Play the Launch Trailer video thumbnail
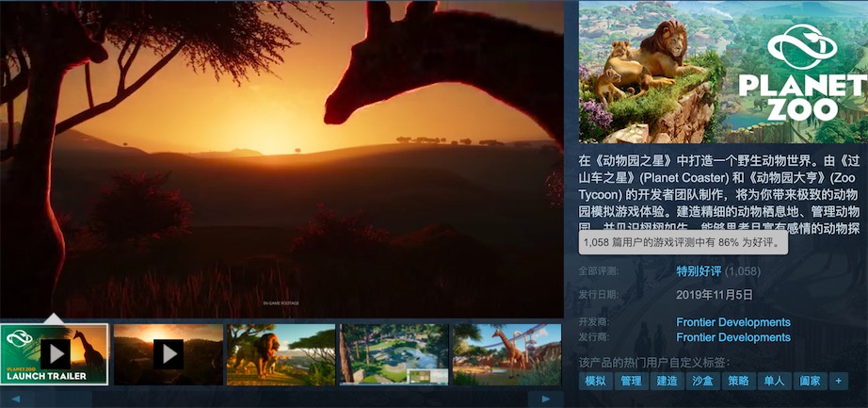This screenshot has height=408, width=868. coord(55,354)
